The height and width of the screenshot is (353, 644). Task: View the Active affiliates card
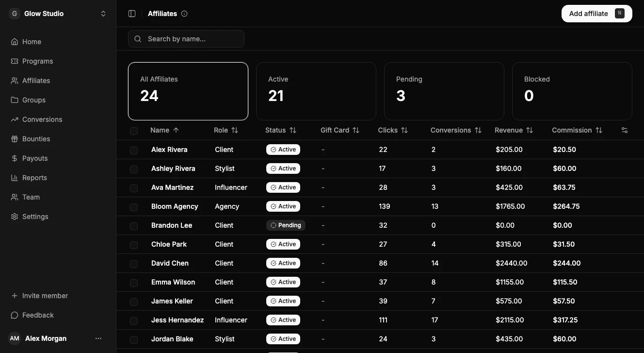316,91
